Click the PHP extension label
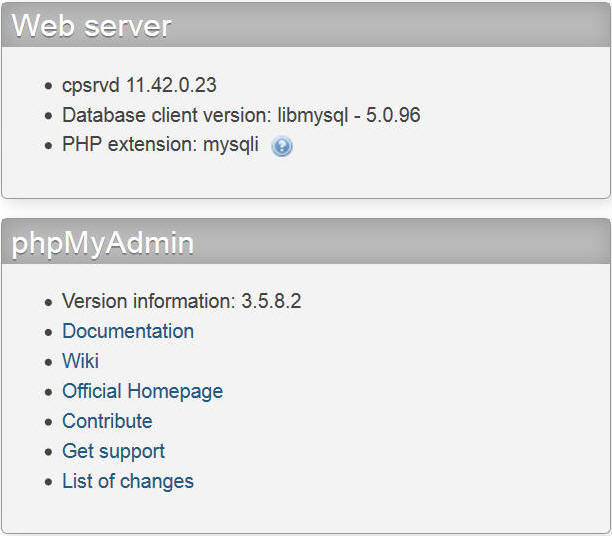612x536 pixels. pos(130,145)
